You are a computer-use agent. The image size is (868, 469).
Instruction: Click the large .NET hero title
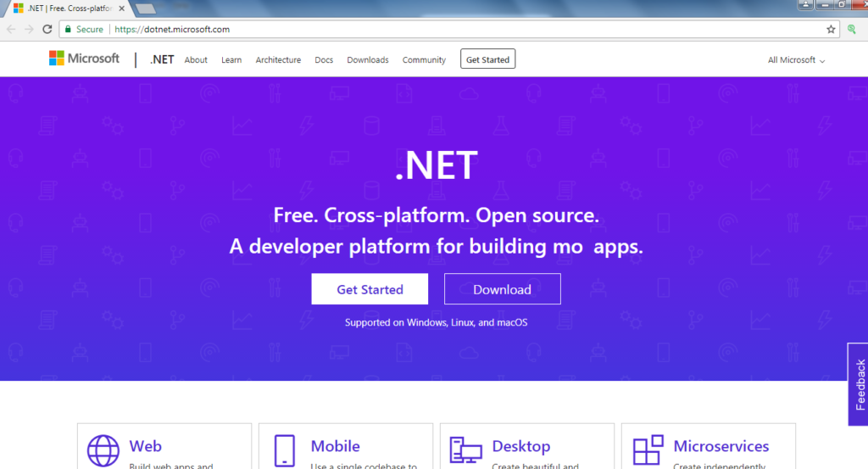[x=437, y=165]
